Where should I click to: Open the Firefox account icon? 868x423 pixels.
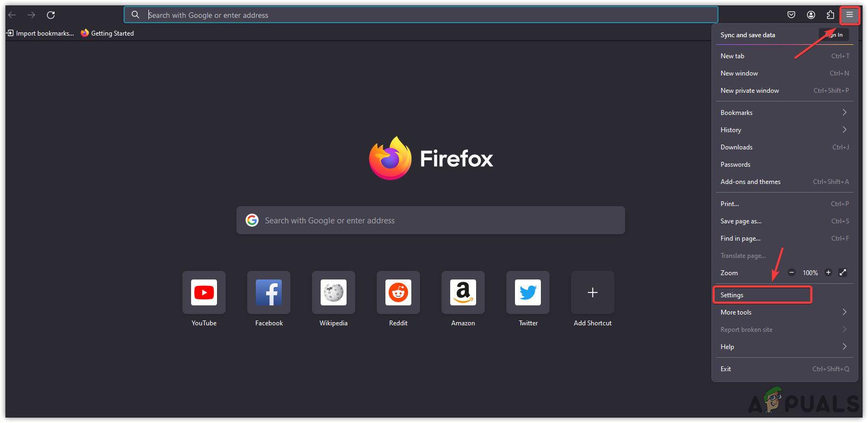811,15
